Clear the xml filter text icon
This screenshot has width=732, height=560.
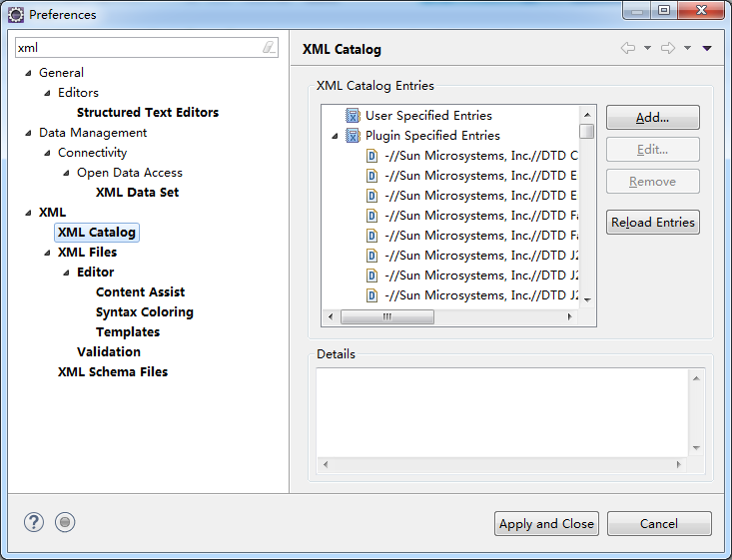click(269, 47)
